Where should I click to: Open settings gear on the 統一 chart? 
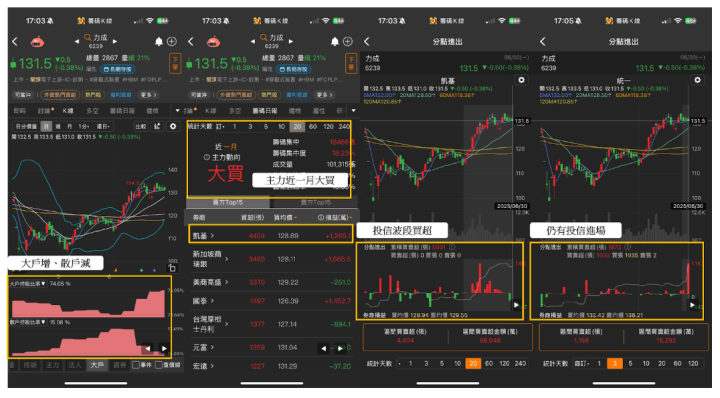point(698,80)
